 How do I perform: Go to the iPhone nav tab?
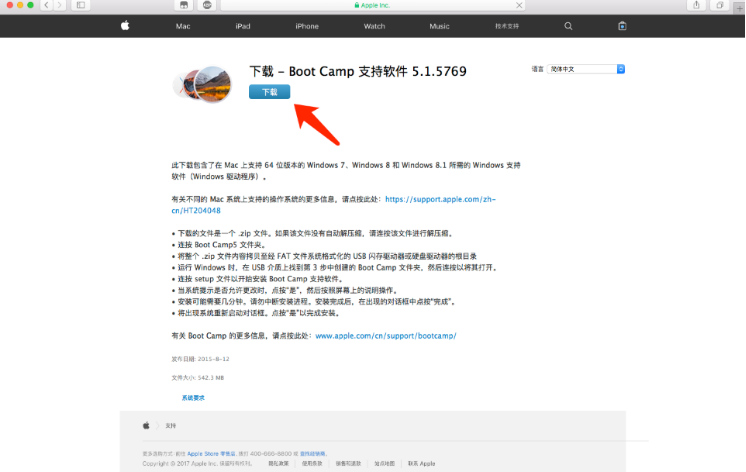coord(307,26)
